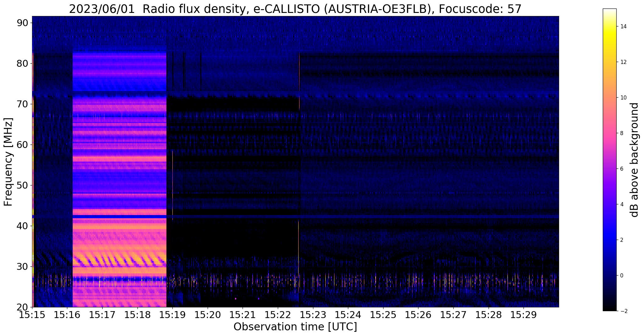Image resolution: width=644 pixels, height=336 pixels.
Task: Click the colorbar tick label 2
Action: coord(621,240)
